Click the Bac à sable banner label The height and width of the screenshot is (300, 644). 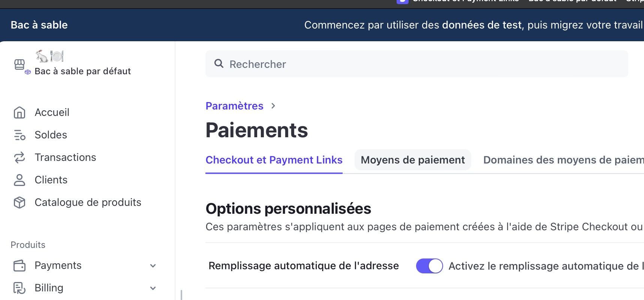[x=39, y=25]
